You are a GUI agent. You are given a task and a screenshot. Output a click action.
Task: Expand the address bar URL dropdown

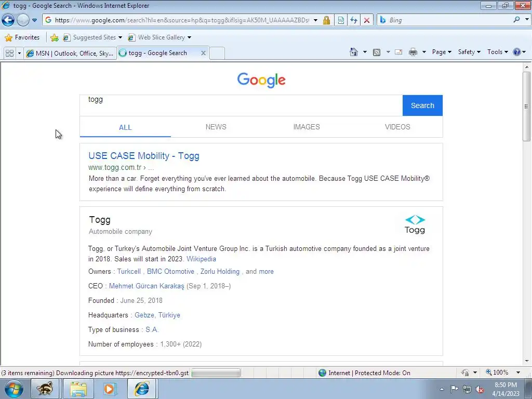pyautogui.click(x=315, y=20)
